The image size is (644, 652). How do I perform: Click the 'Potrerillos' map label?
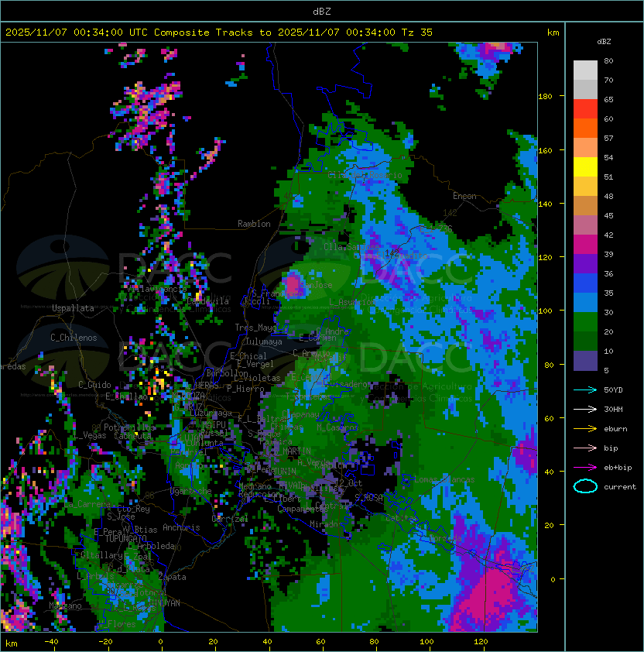[x=129, y=427]
